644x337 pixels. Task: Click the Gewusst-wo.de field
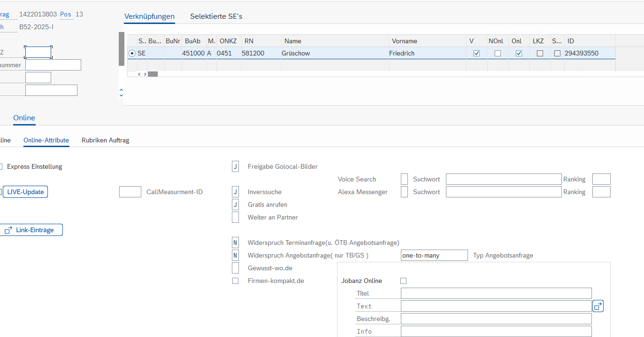click(x=235, y=268)
